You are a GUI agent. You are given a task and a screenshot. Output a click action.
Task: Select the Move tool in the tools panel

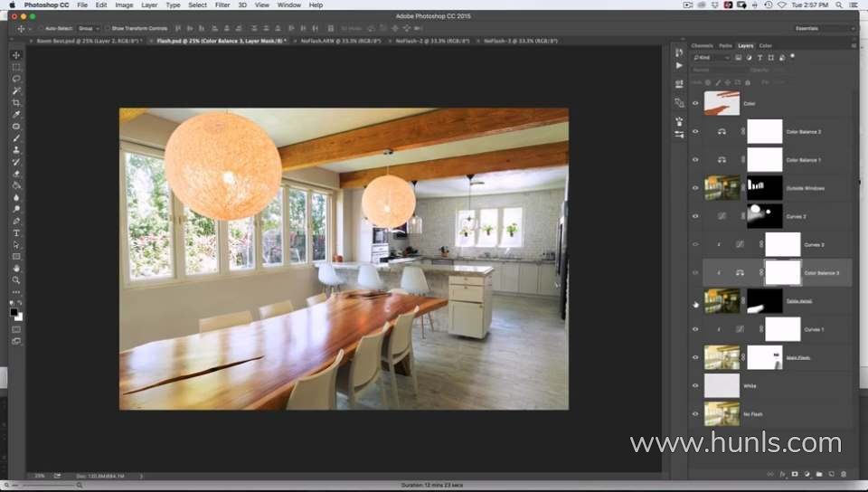[x=16, y=55]
